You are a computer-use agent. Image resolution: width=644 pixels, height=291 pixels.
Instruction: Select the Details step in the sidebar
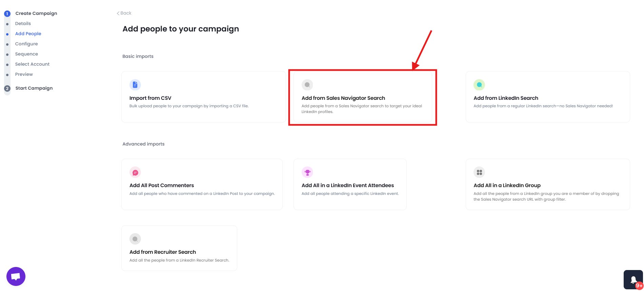coord(23,23)
